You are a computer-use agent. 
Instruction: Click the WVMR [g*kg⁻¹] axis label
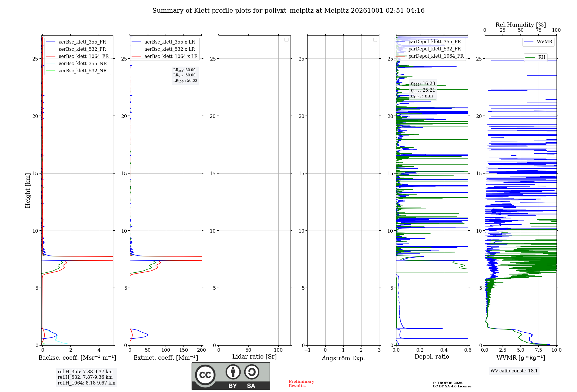tap(521, 358)
